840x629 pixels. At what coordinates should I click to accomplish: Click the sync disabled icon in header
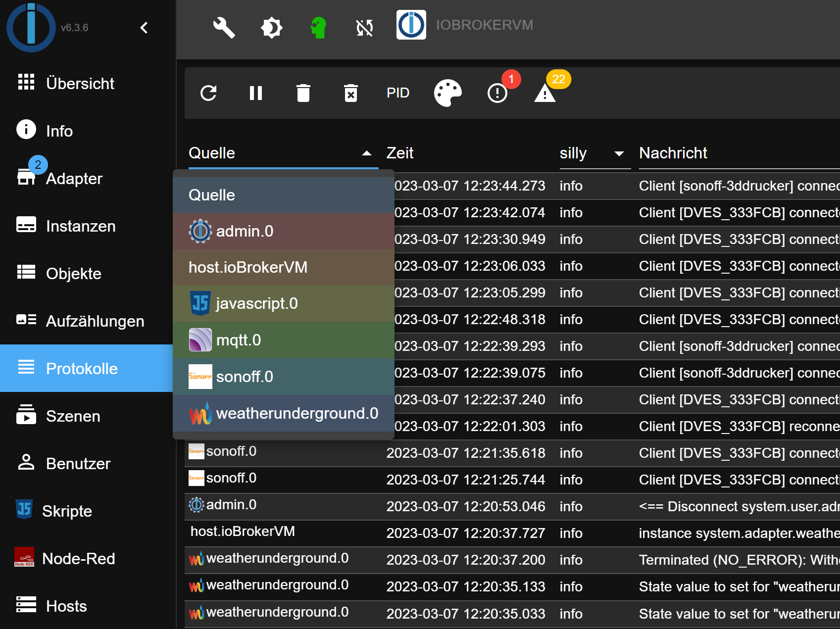[x=365, y=28]
